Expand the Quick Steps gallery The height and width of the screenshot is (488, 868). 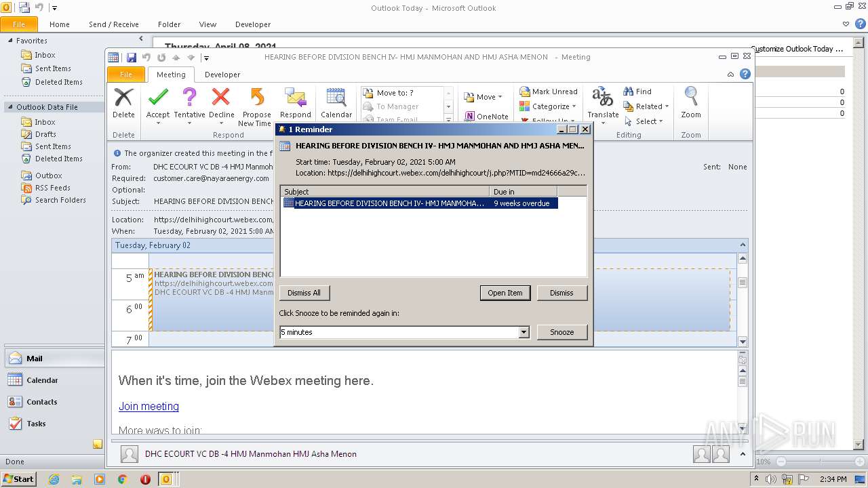tap(448, 119)
